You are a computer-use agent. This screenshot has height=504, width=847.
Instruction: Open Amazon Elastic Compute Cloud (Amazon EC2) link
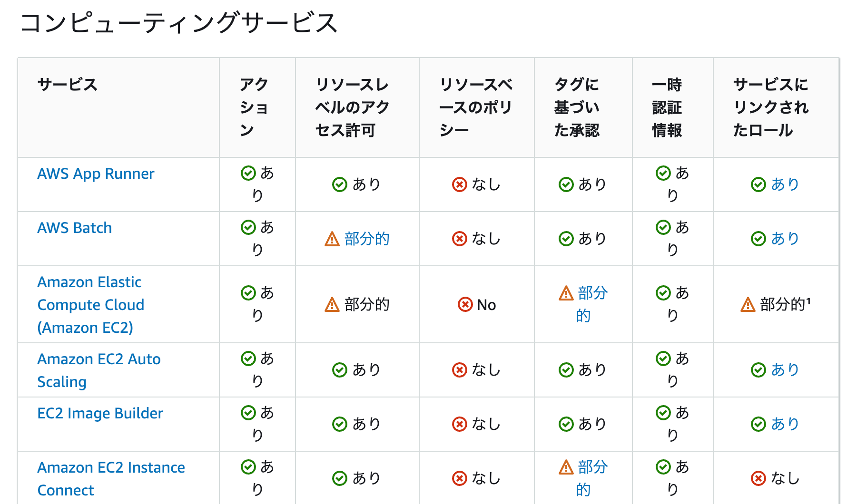(91, 305)
